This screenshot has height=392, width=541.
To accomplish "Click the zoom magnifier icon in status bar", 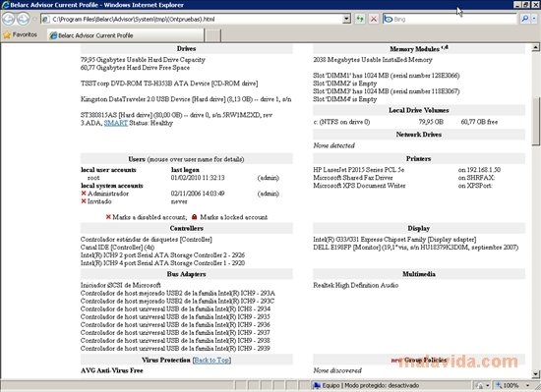I will click(x=499, y=385).
